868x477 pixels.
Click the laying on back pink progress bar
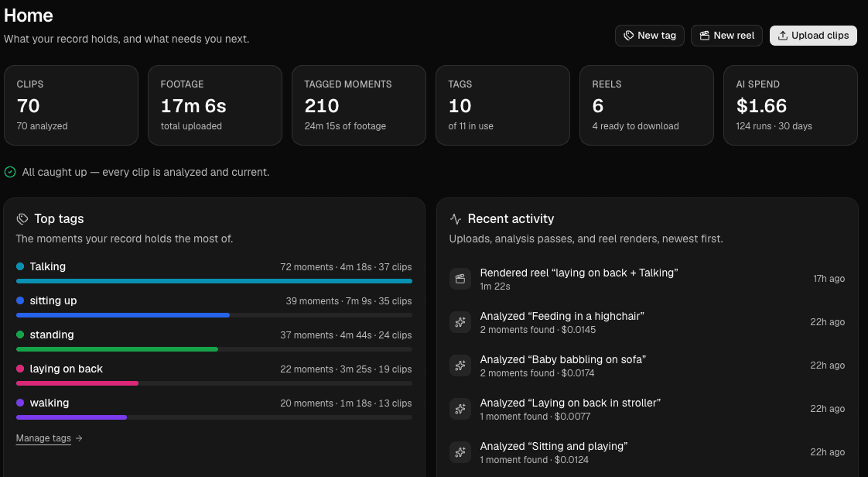(x=77, y=383)
